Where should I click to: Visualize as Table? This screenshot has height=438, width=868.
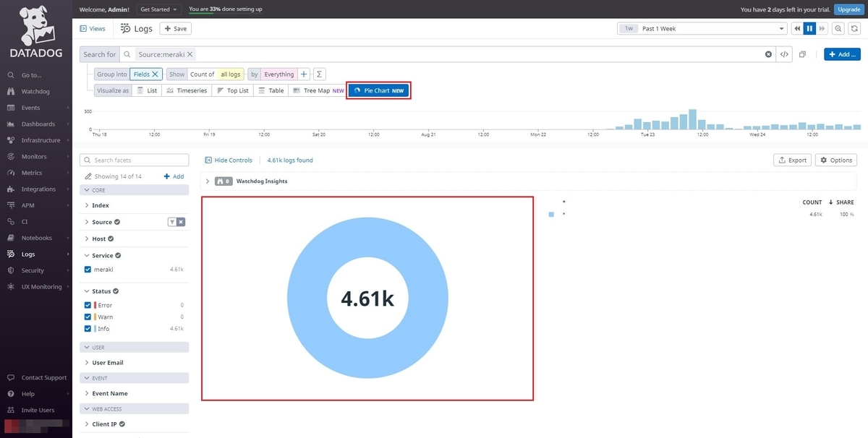(x=271, y=90)
